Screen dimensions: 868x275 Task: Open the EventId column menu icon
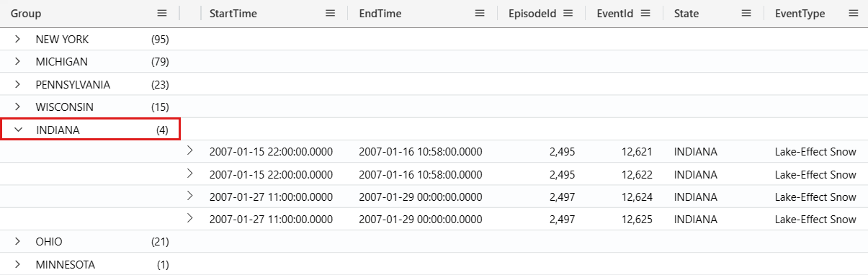coord(645,14)
